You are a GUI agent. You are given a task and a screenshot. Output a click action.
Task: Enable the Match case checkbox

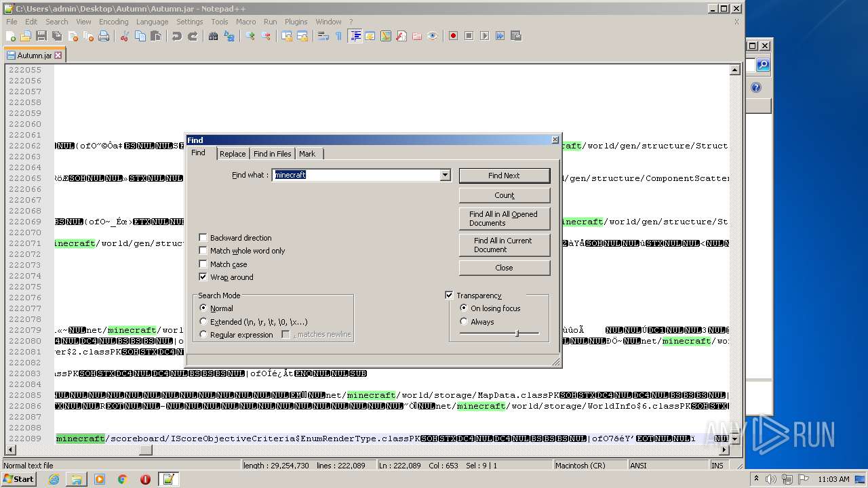203,264
